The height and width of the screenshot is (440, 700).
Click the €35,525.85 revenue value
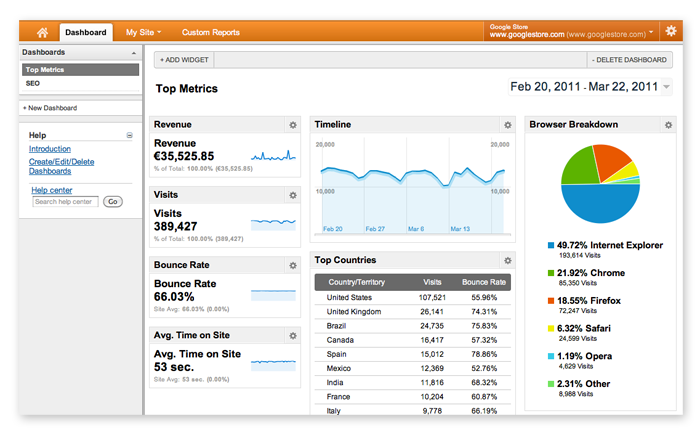point(184,156)
